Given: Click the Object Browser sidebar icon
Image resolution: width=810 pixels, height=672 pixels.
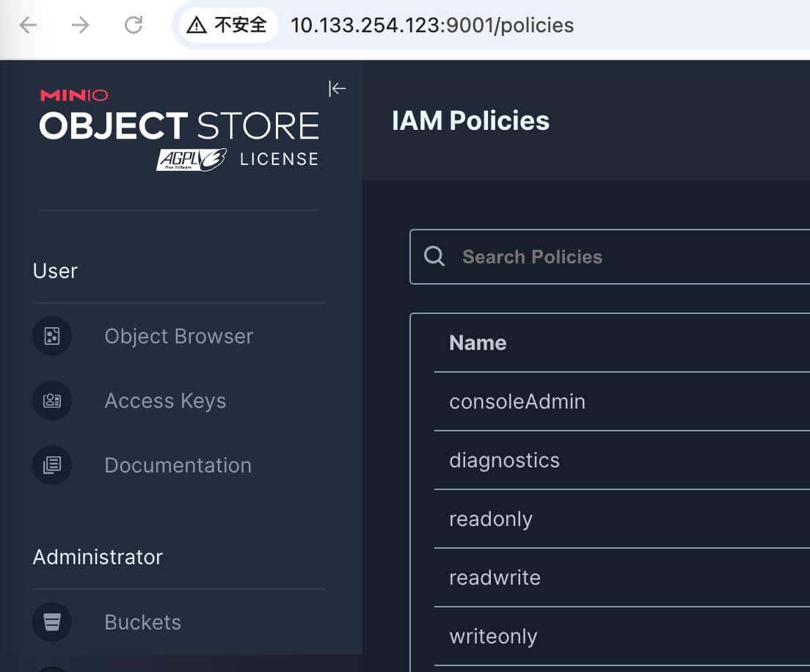Looking at the screenshot, I should coord(52,336).
